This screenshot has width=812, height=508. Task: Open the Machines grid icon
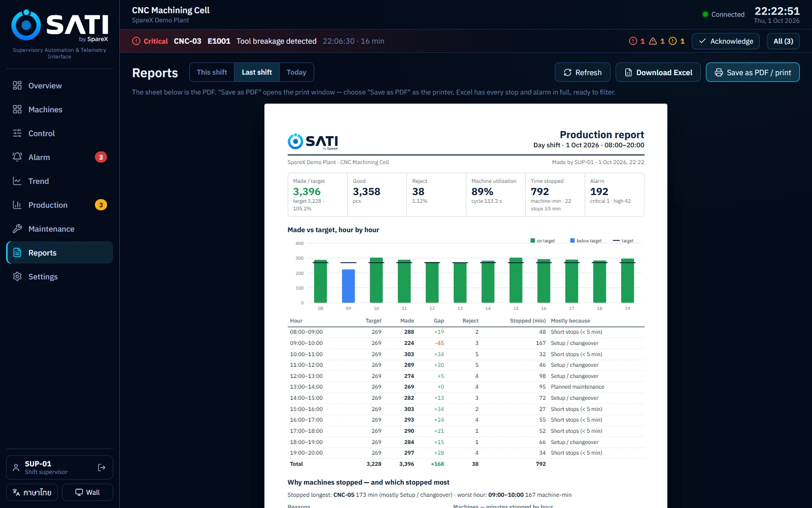pos(17,109)
